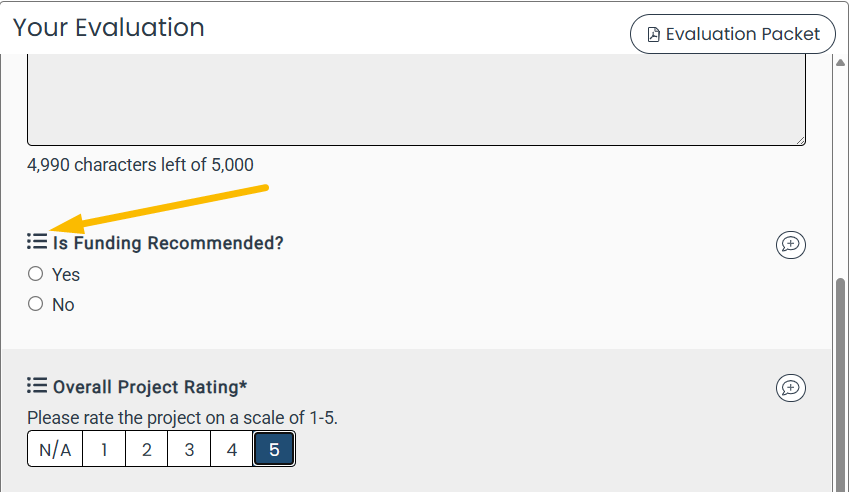Add a comment to Overall Project Rating
The width and height of the screenshot is (849, 492).
(x=790, y=388)
